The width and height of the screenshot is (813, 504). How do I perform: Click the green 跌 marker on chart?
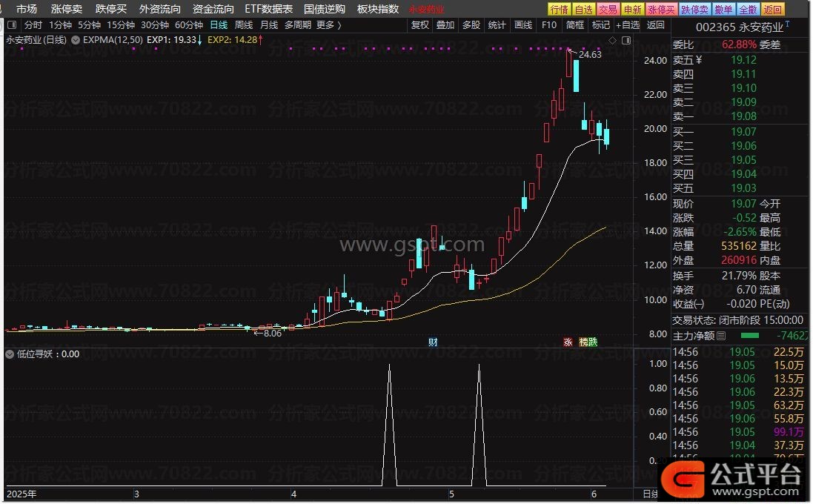click(593, 342)
